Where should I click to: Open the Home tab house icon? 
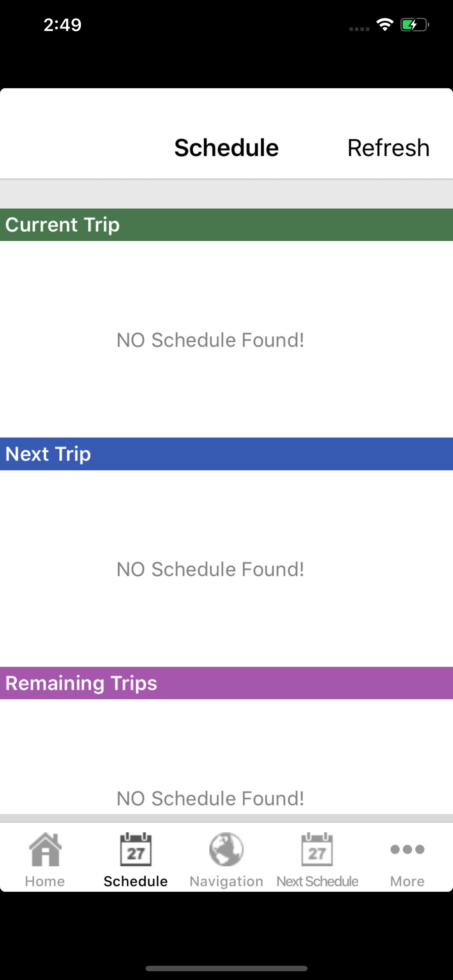tap(45, 849)
